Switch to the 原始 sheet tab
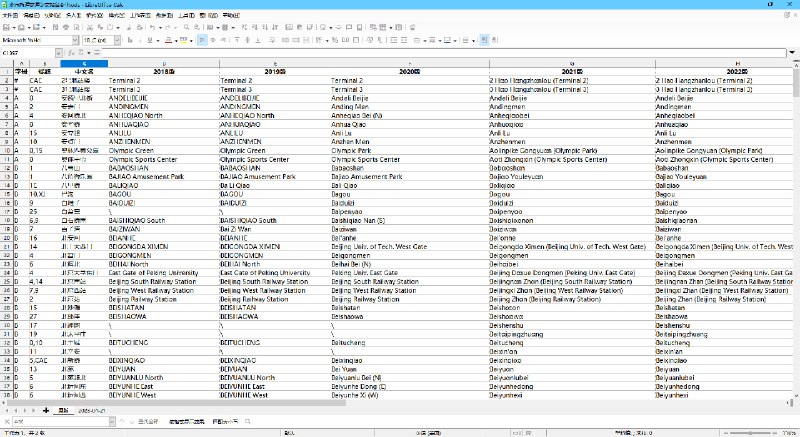800x437 pixels. (63, 411)
